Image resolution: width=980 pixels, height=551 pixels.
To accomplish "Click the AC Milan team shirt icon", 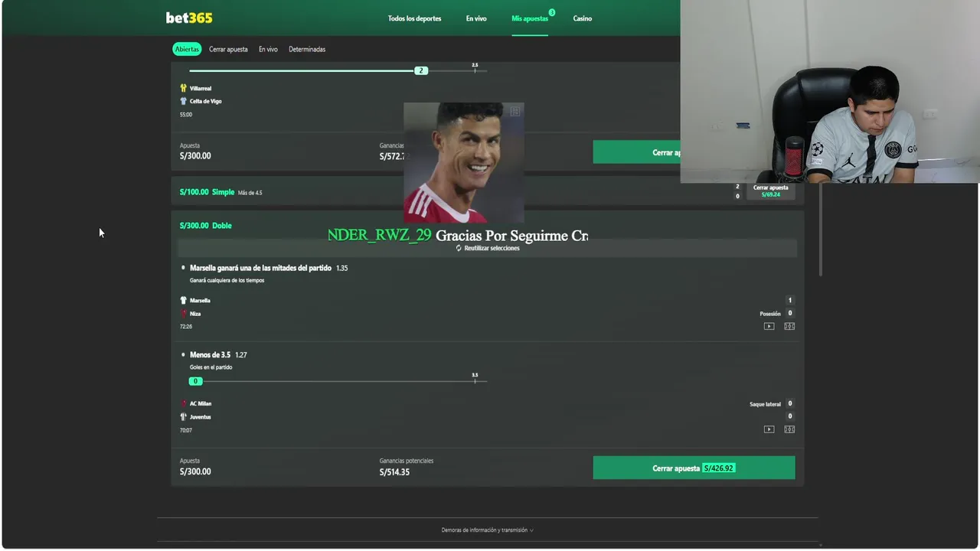I will point(184,403).
